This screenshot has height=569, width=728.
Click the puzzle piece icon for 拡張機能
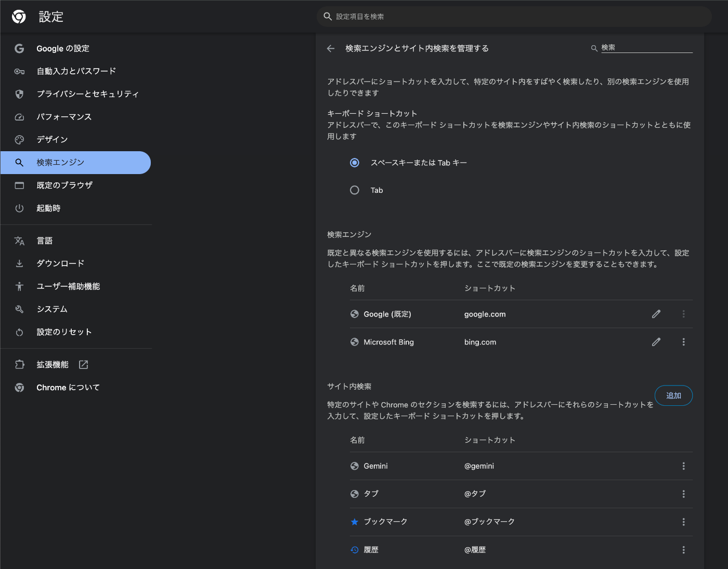tap(19, 365)
